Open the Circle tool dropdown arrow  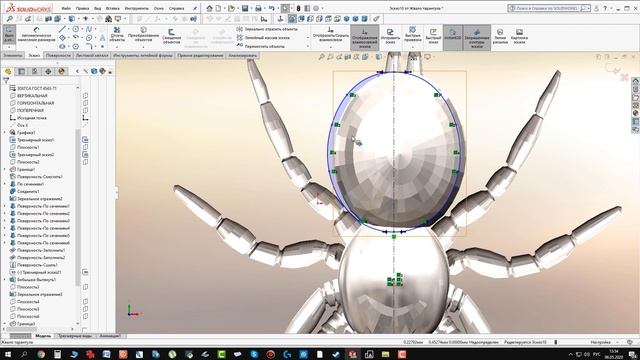coord(82,29)
